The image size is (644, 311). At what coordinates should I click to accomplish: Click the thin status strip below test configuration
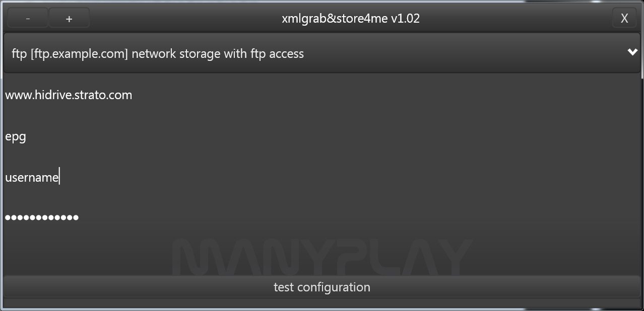[321, 303]
